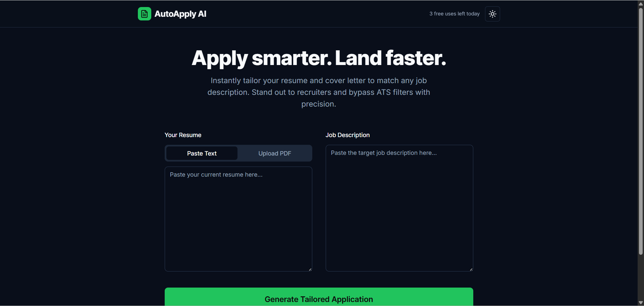Click Generate Tailored Application button
The height and width of the screenshot is (306, 644).
pyautogui.click(x=319, y=297)
